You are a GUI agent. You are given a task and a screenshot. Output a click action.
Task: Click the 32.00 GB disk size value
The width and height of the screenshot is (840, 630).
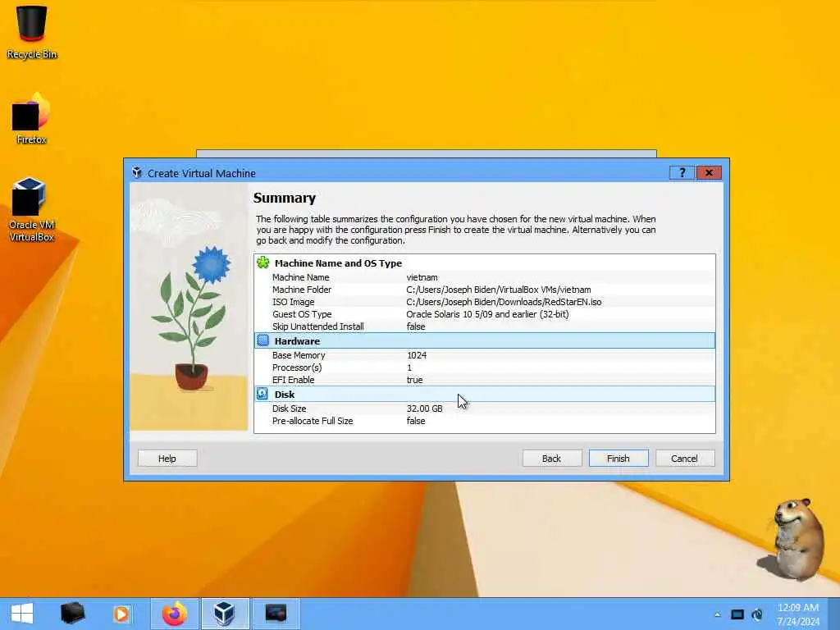click(x=424, y=409)
